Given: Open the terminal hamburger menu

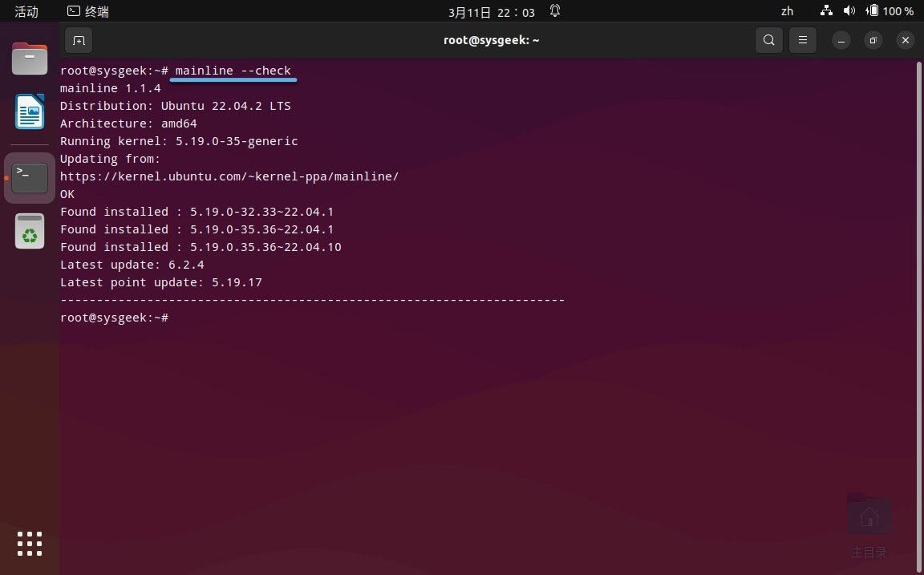Looking at the screenshot, I should pyautogui.click(x=803, y=40).
